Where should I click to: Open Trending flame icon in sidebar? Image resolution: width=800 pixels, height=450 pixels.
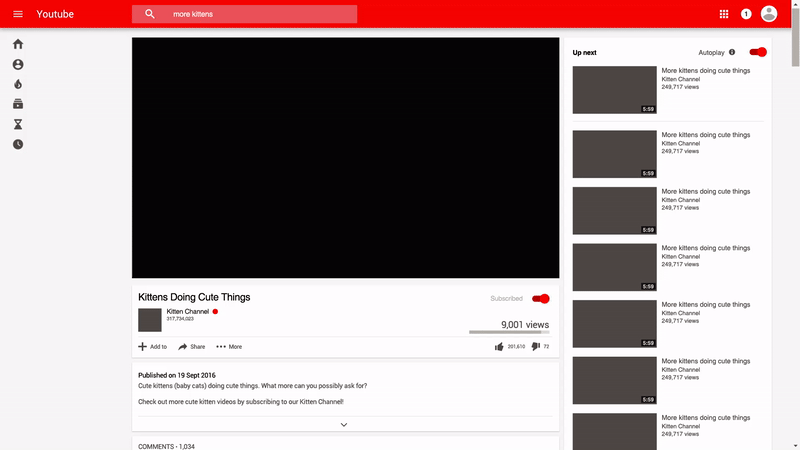[x=18, y=84]
